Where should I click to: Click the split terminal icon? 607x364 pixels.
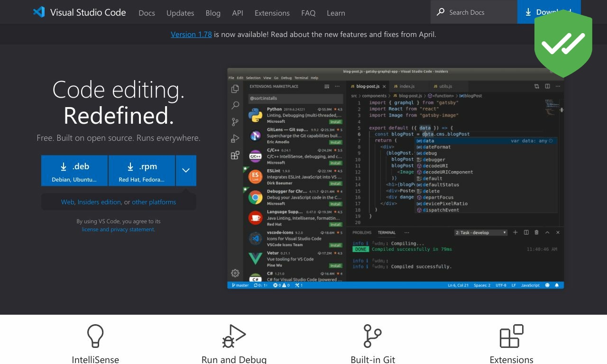point(526,232)
